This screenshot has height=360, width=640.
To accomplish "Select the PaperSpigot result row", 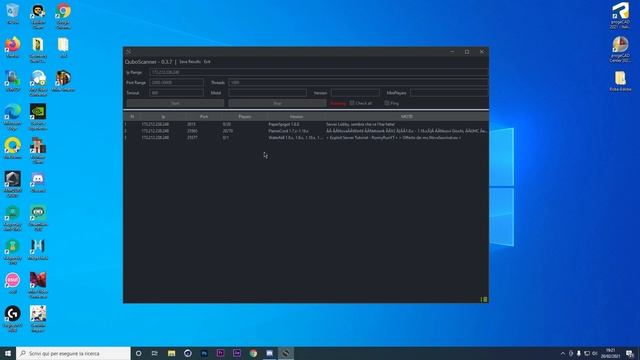I will pos(306,124).
